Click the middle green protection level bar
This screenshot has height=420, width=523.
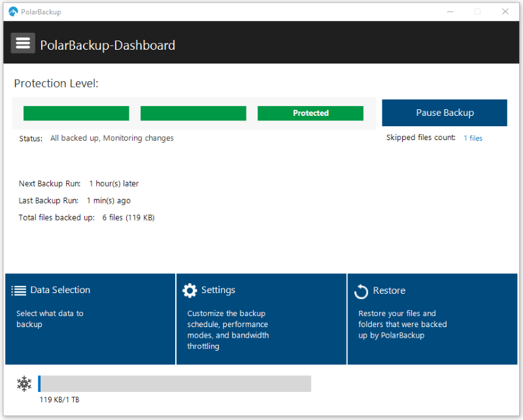pos(194,113)
